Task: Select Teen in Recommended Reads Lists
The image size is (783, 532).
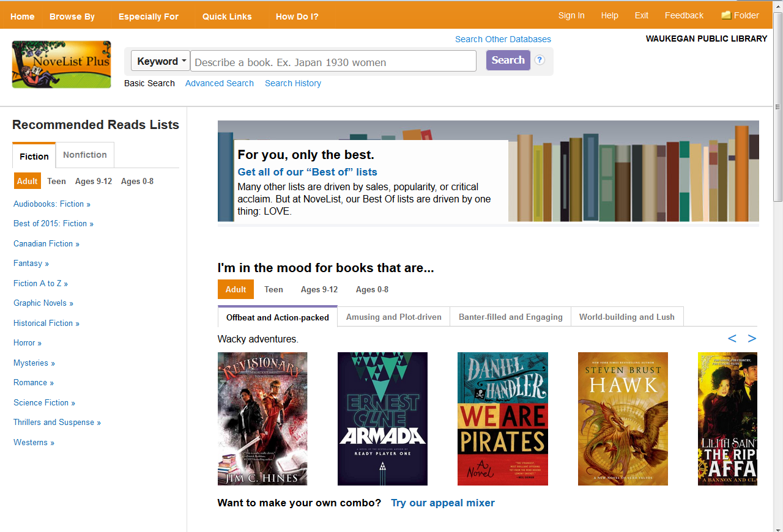Action: [56, 181]
